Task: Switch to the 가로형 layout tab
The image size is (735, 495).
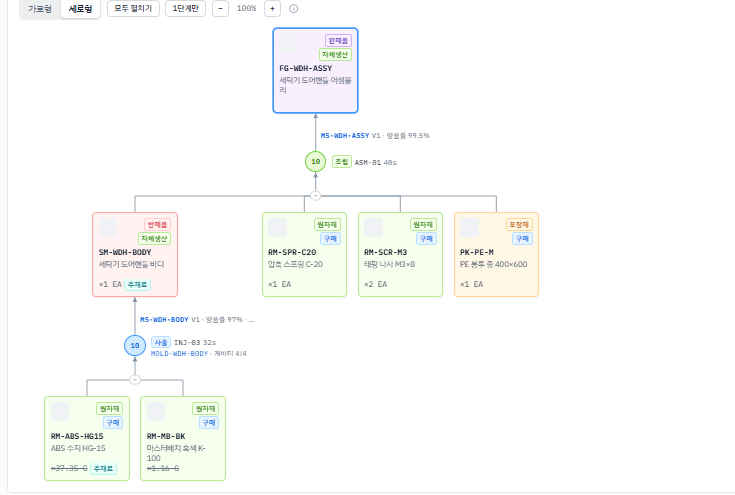Action: (40, 8)
